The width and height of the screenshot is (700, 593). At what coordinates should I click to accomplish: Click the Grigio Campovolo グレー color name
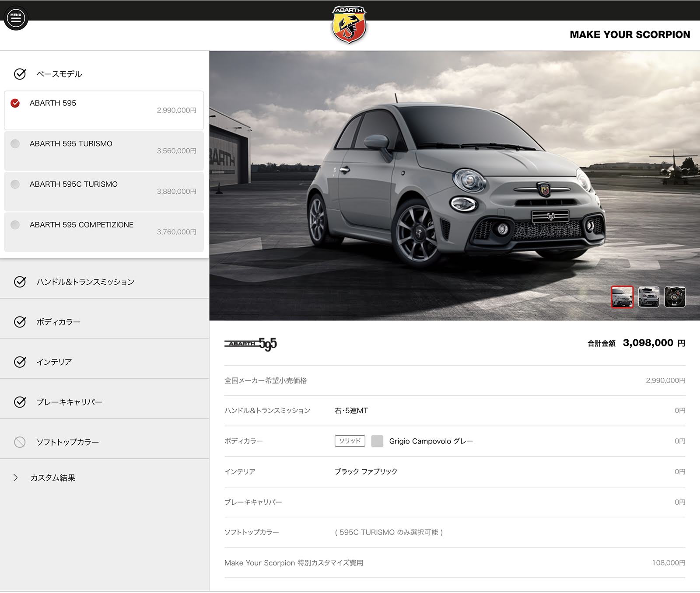431,441
